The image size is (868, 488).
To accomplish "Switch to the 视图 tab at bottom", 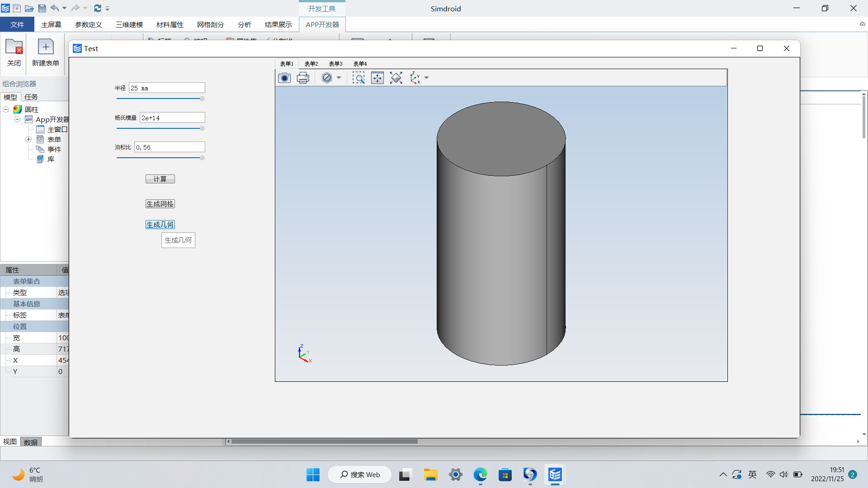I will point(10,442).
